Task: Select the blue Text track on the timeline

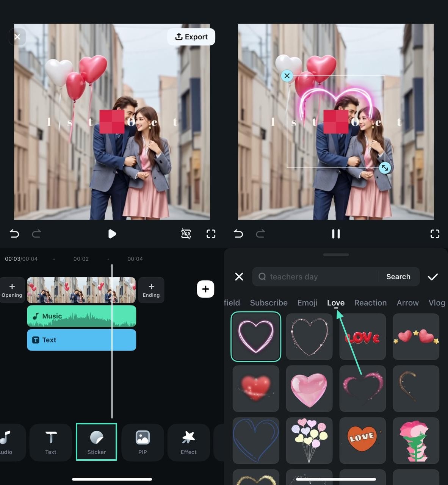Action: point(81,340)
